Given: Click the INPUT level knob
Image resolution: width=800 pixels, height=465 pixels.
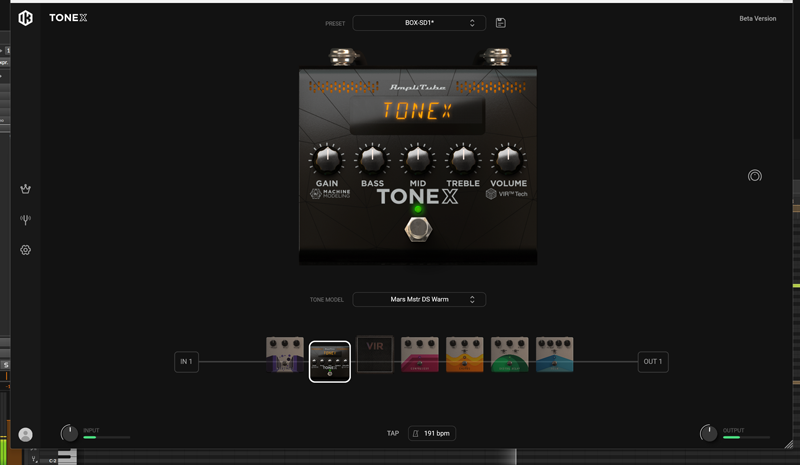Looking at the screenshot, I should (69, 433).
